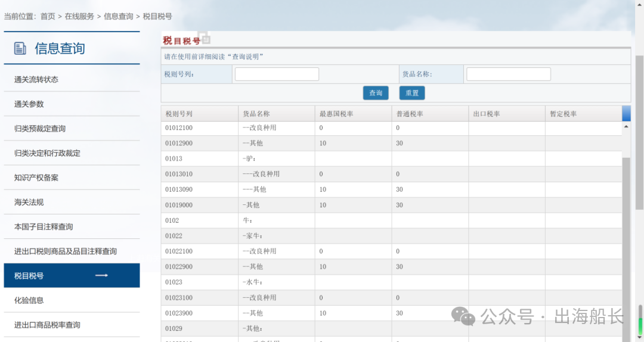644x342 pixels.
Task: Click the 税则号列 column header
Action: click(200, 114)
